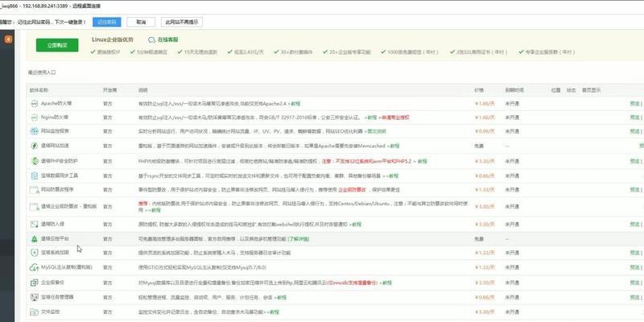Click the price in 文件监控 row
644x322 pixels.
pos(485,312)
